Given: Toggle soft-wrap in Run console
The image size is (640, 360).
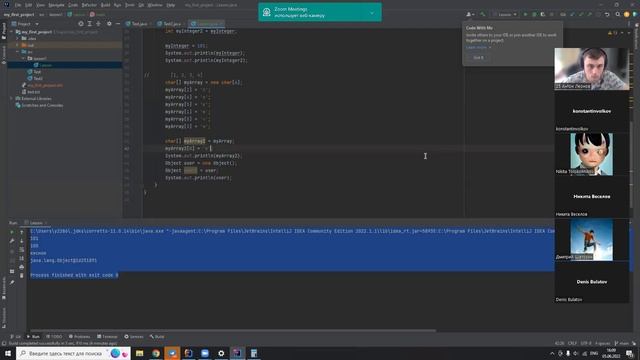Looking at the screenshot, I should tap(22, 249).
